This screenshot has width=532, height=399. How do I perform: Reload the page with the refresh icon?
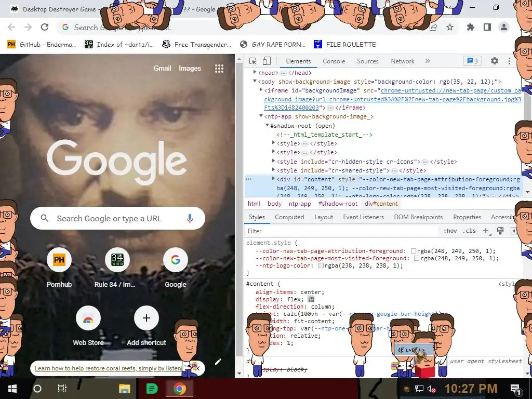[45, 27]
